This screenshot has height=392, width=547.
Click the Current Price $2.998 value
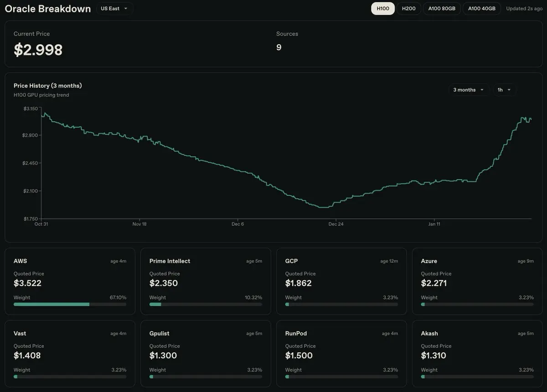38,50
